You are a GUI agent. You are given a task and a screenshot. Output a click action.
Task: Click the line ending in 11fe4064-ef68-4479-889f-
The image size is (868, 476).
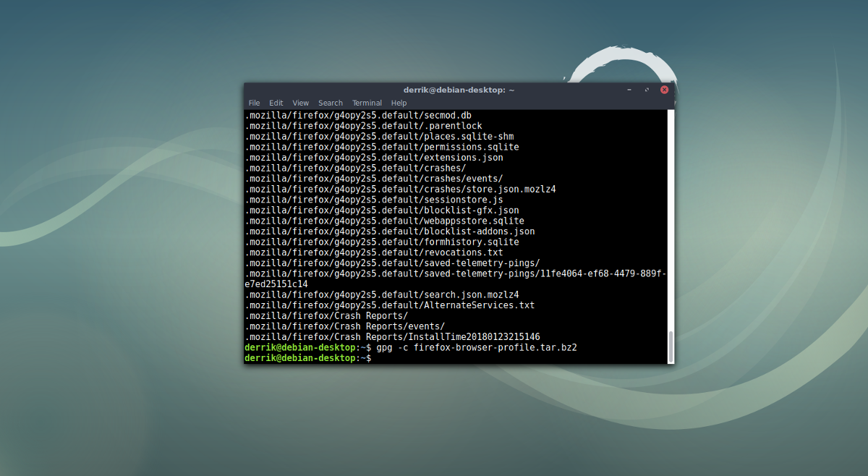coord(456,273)
